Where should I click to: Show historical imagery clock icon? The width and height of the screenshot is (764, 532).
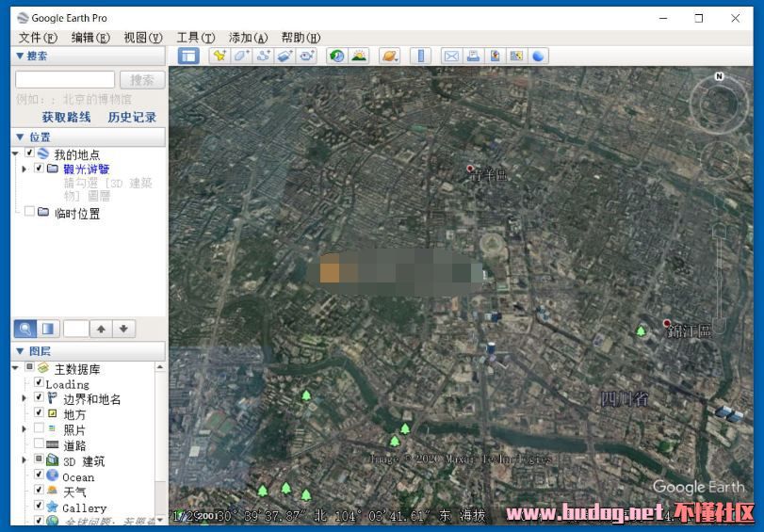pyautogui.click(x=336, y=56)
